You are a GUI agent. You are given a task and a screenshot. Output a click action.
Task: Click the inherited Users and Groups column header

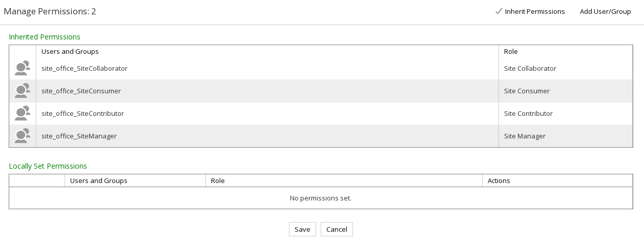point(70,51)
